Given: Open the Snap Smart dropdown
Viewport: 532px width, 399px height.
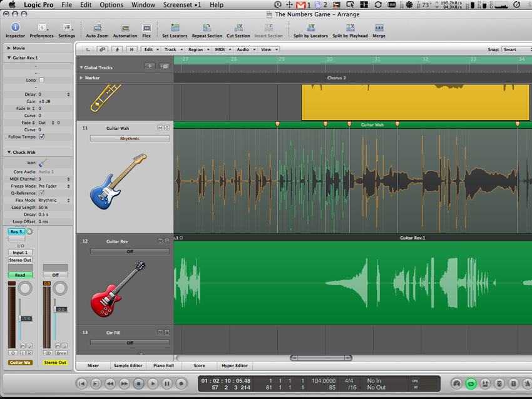Looking at the screenshot, I should coord(516,49).
